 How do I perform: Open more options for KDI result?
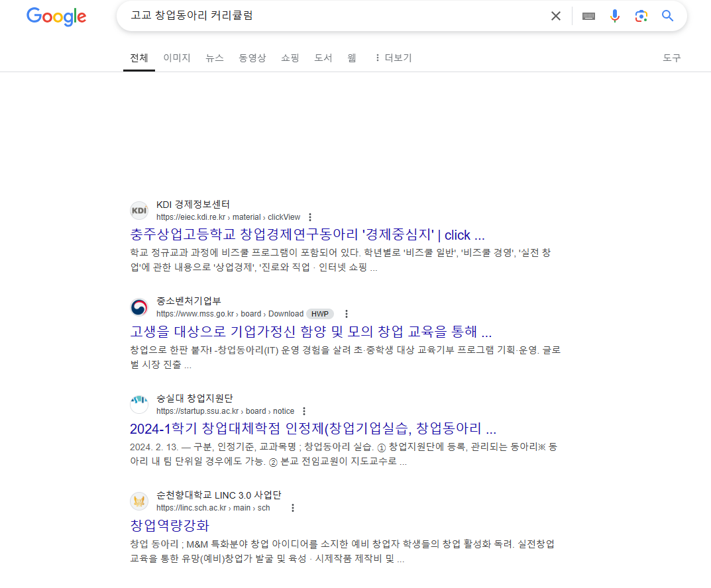click(x=310, y=217)
